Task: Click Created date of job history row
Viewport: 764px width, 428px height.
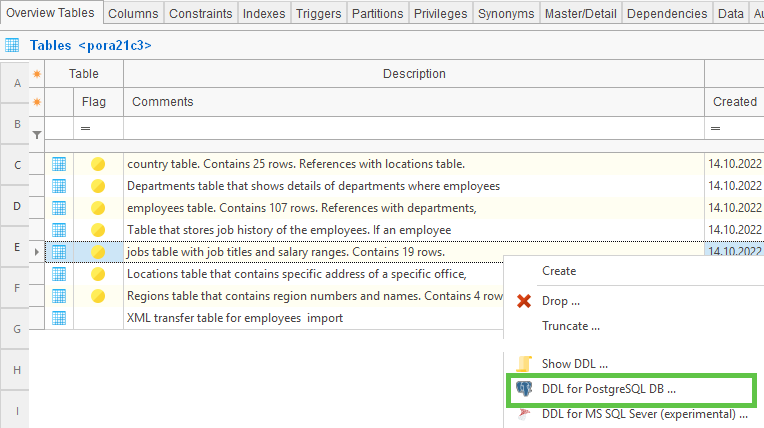Action: pos(735,230)
